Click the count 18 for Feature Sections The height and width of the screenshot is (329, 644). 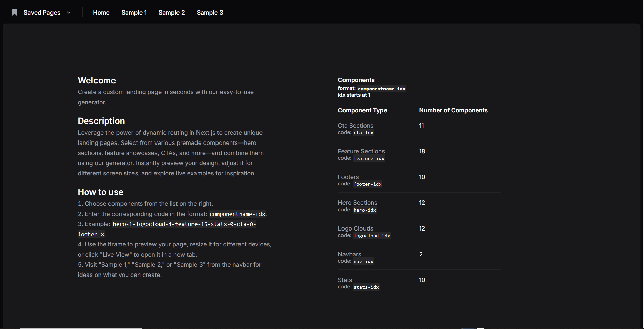(422, 151)
